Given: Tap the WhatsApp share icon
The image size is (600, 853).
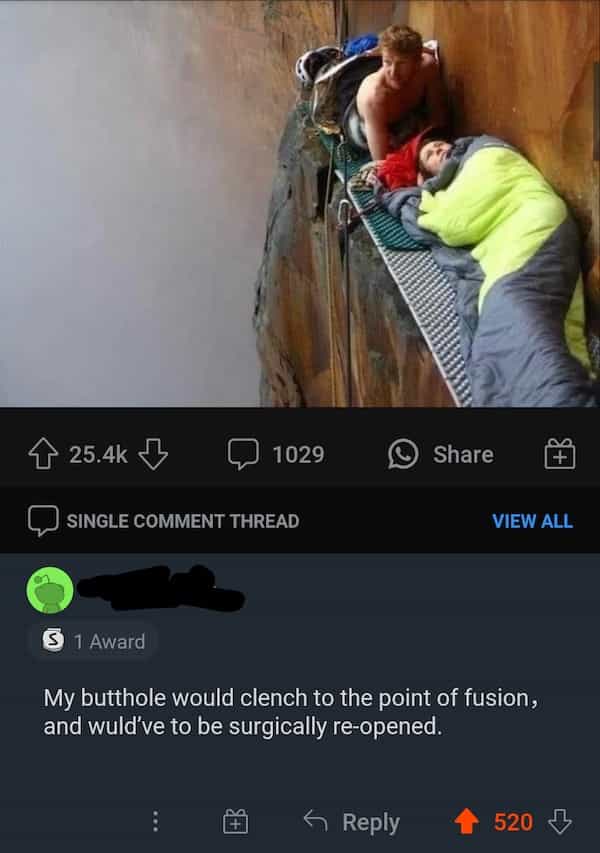Looking at the screenshot, I should pos(403,454).
